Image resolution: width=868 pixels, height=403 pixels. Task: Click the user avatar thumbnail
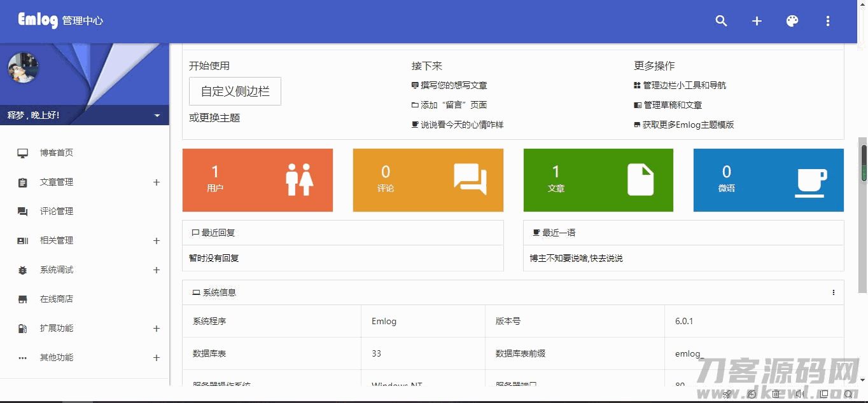[x=24, y=67]
